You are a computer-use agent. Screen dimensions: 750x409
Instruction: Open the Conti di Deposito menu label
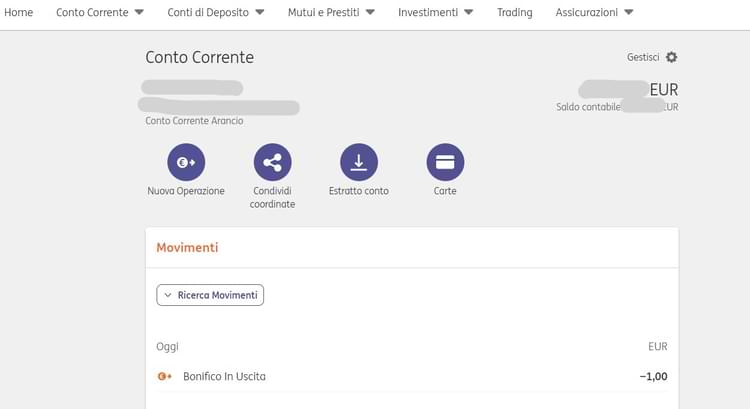point(208,12)
